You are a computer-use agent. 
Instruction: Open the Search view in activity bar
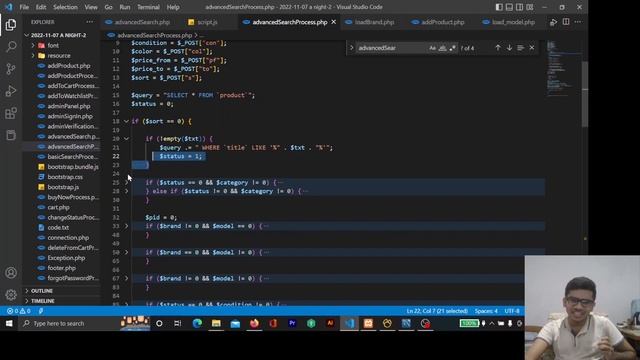point(11,47)
